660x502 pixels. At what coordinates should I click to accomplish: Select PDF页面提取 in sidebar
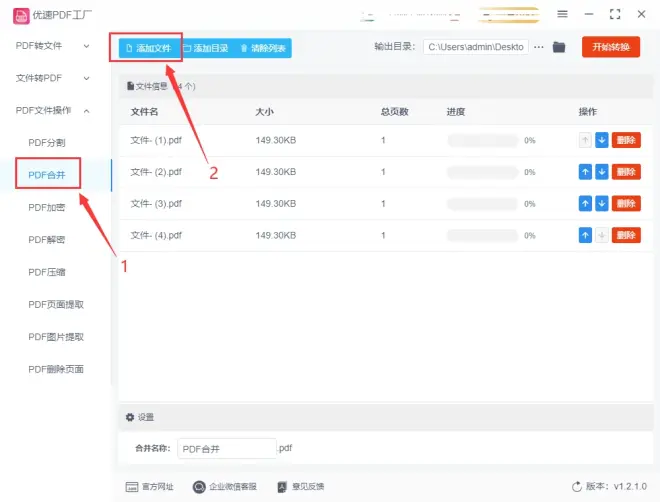pos(56,305)
